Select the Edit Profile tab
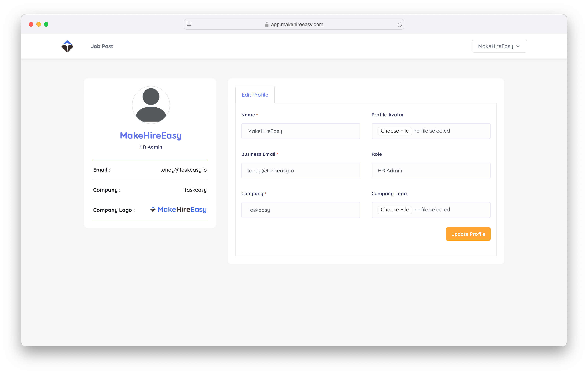Viewport: 588px width, 374px height. (255, 95)
